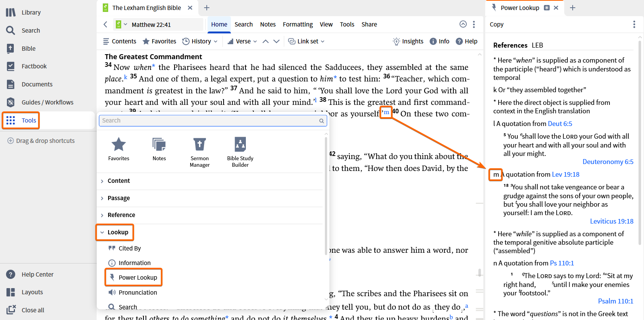Open Search in the left sidebar
This screenshot has width=644, height=320.
click(23, 30)
